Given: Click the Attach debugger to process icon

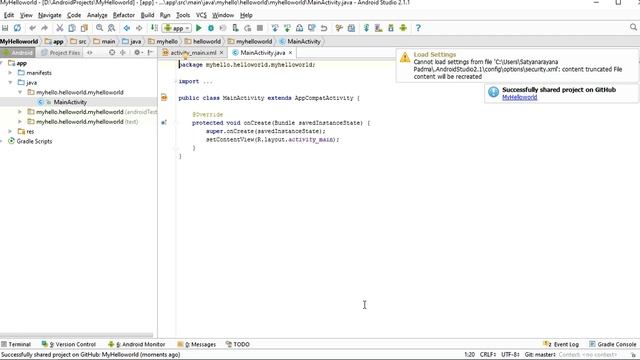Looking at the screenshot, I should (x=236, y=28).
